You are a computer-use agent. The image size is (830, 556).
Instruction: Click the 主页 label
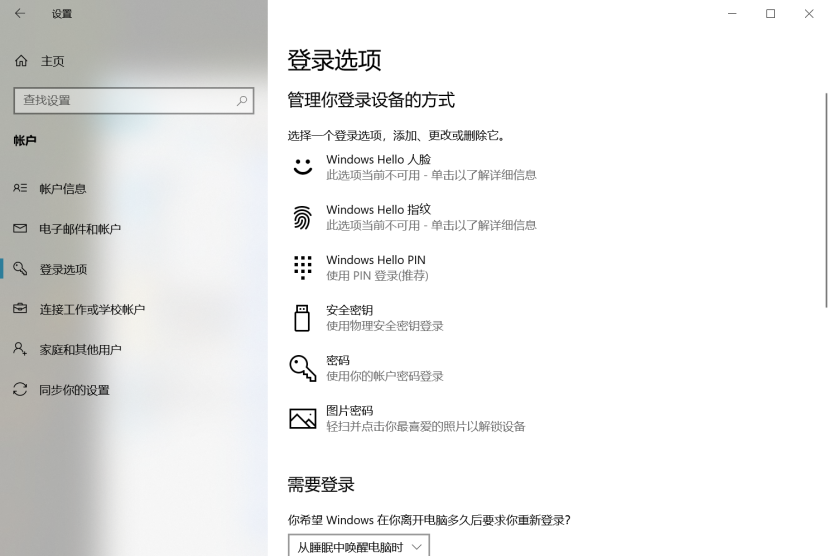[x=52, y=61]
